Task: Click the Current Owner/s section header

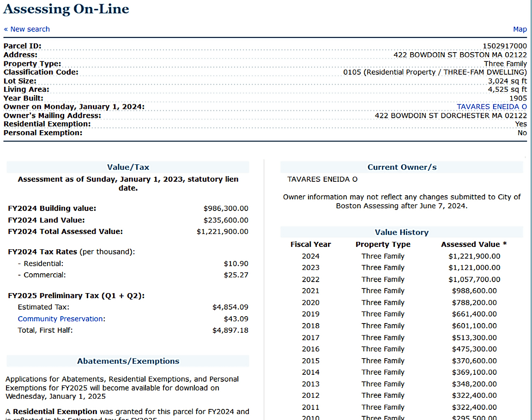Action: click(x=402, y=167)
